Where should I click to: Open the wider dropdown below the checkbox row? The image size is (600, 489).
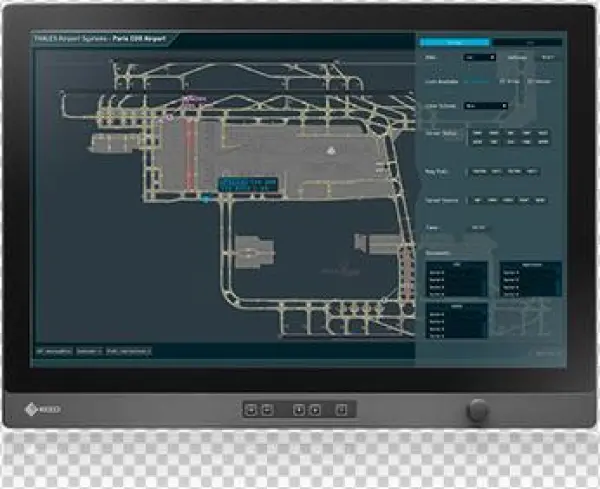pos(486,106)
